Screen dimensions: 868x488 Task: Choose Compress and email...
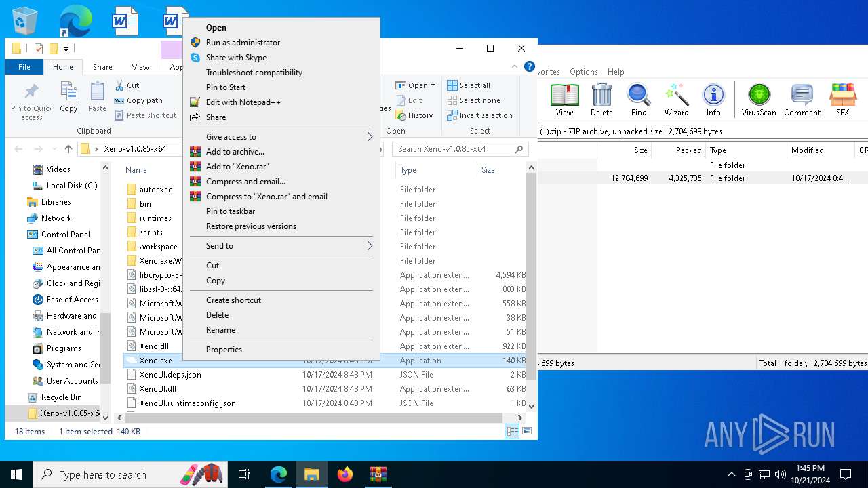click(x=281, y=182)
